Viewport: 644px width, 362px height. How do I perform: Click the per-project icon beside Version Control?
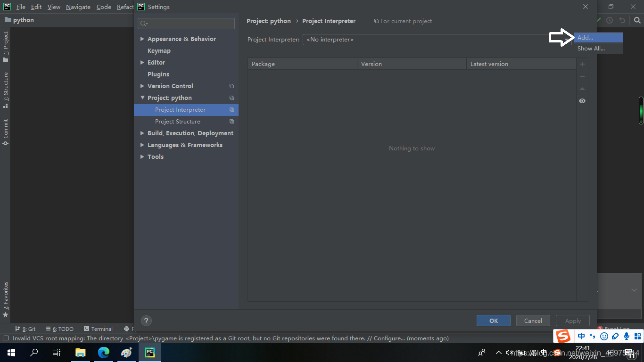[x=231, y=86]
